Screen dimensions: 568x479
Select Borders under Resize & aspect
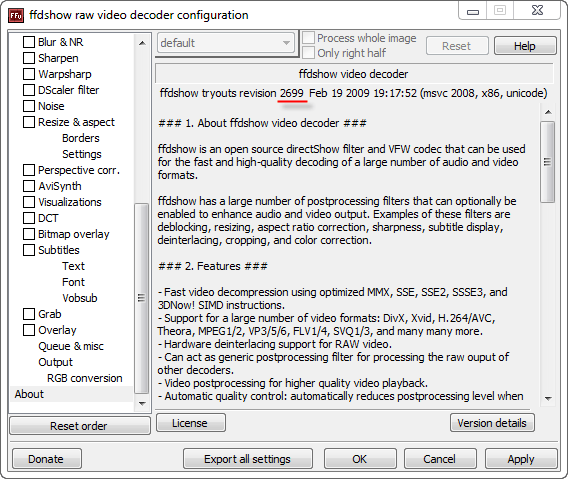(80, 138)
